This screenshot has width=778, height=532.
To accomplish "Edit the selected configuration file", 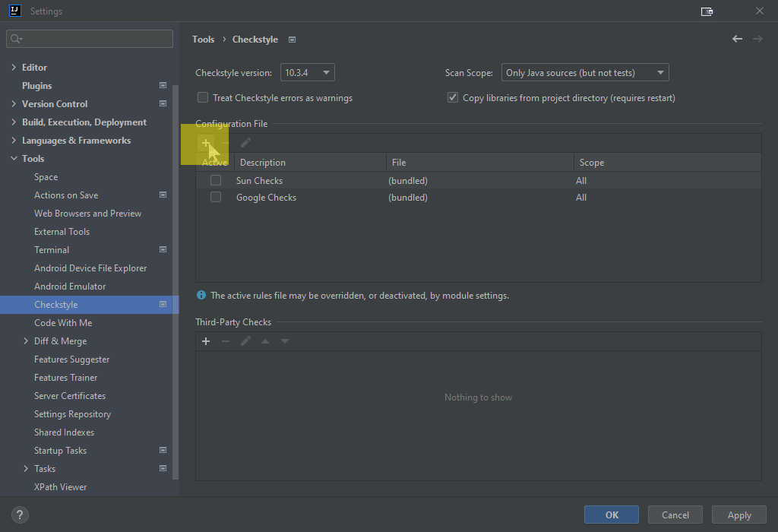I will pyautogui.click(x=245, y=143).
